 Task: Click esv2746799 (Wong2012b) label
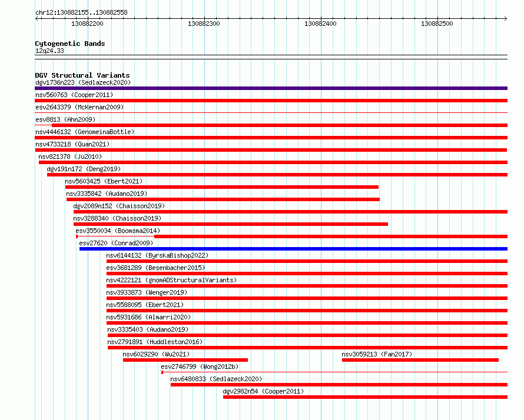pyautogui.click(x=200, y=366)
